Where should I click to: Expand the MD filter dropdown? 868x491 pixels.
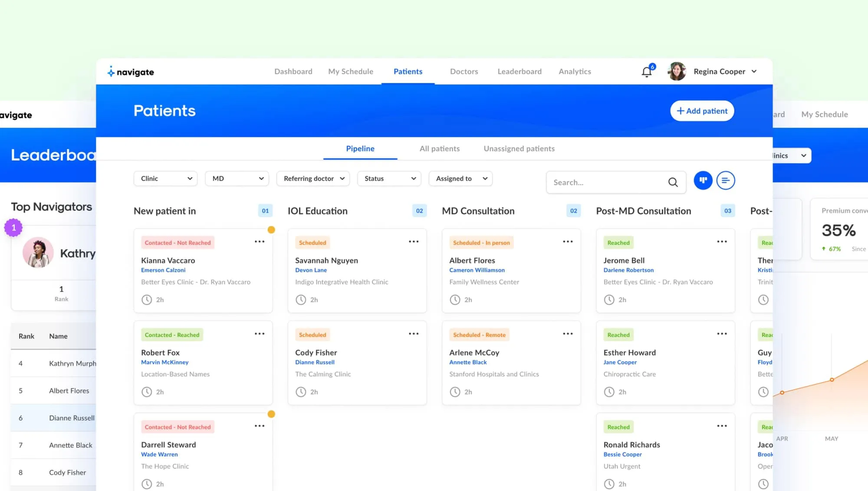coord(237,178)
